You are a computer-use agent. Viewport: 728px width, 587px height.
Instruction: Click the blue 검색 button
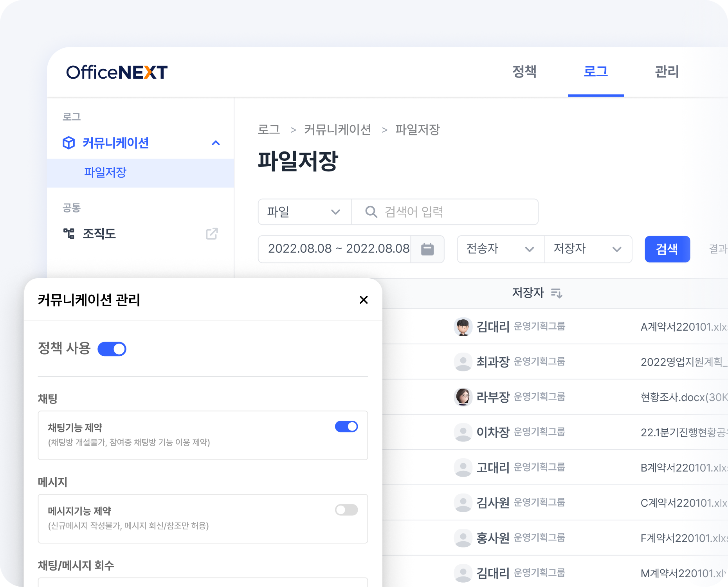coord(667,249)
